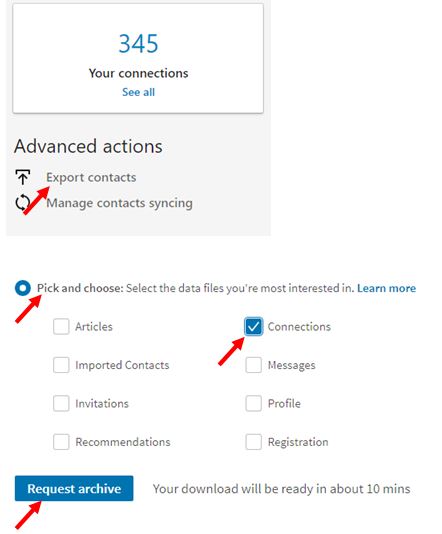Open the Export contacts link
Viewport: 442px width, 534px height.
tap(91, 177)
